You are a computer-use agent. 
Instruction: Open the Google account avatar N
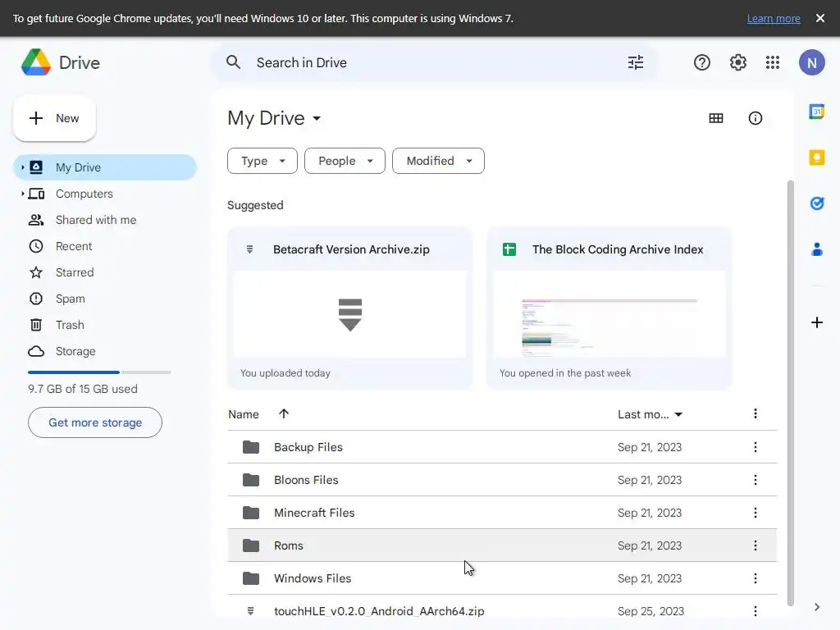coord(811,62)
